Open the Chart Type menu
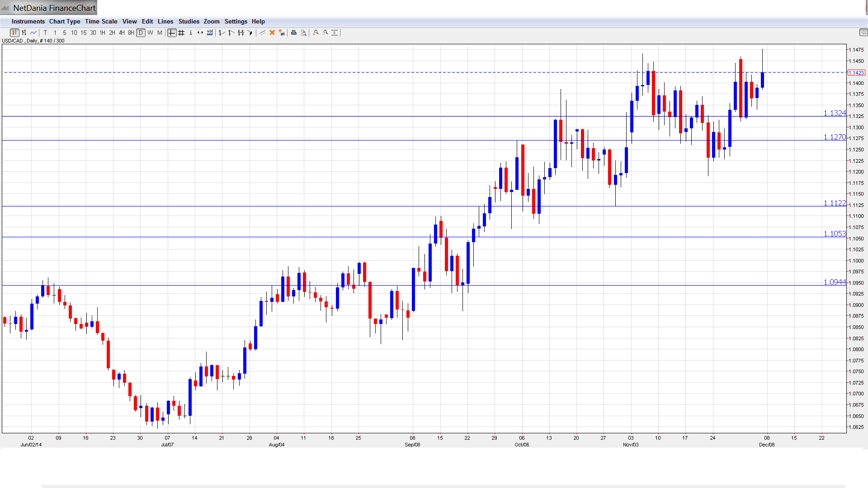The width and height of the screenshot is (868, 488). [65, 21]
